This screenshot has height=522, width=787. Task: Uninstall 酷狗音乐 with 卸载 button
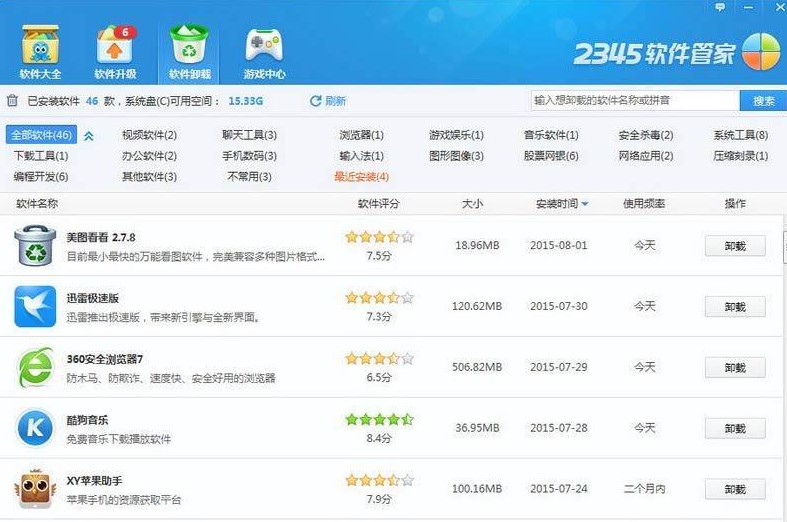coord(735,428)
